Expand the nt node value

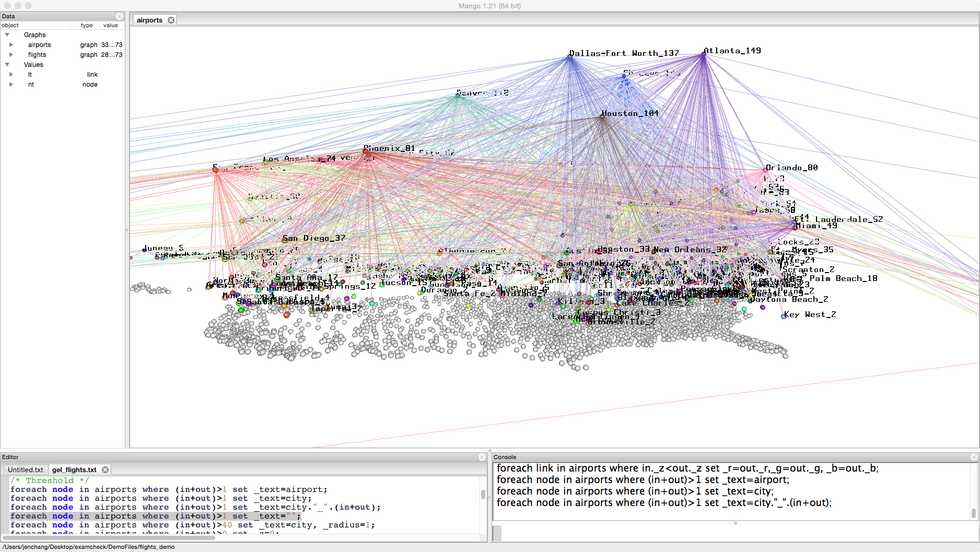11,85
